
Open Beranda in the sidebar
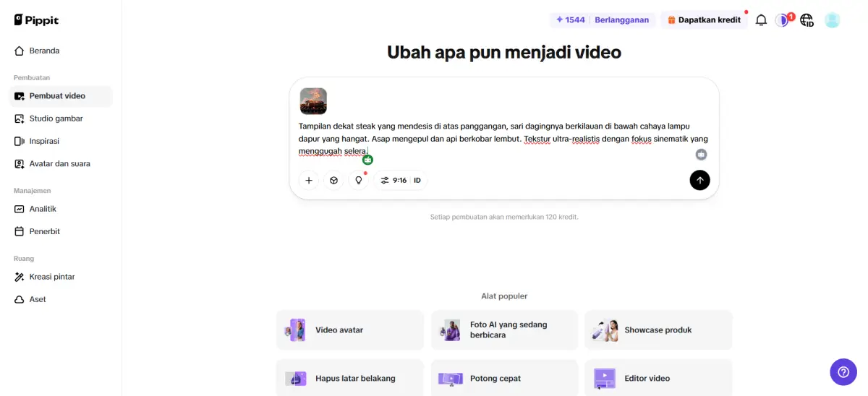point(44,51)
